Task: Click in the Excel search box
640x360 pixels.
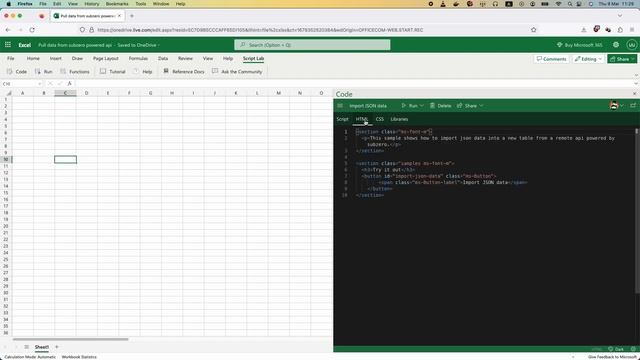Action: pyautogui.click(x=312, y=45)
